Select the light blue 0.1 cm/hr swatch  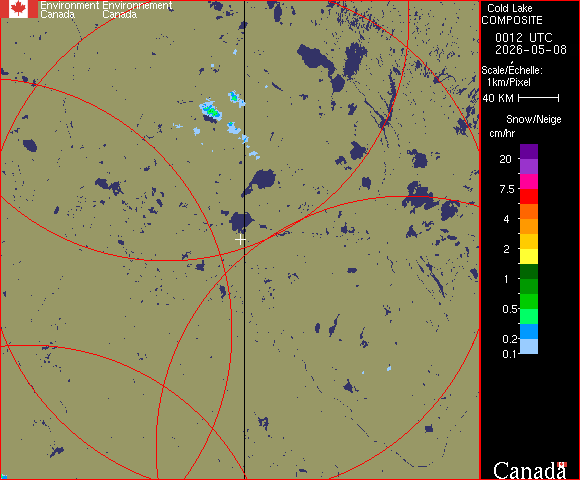tap(529, 347)
